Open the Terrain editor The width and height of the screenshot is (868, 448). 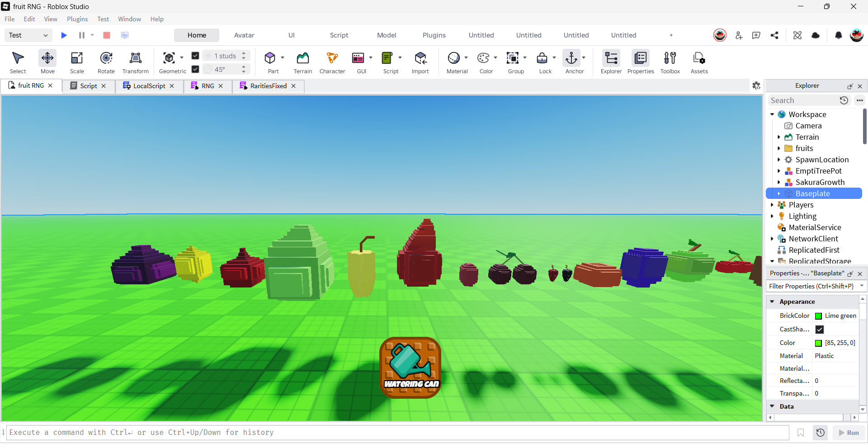303,62
